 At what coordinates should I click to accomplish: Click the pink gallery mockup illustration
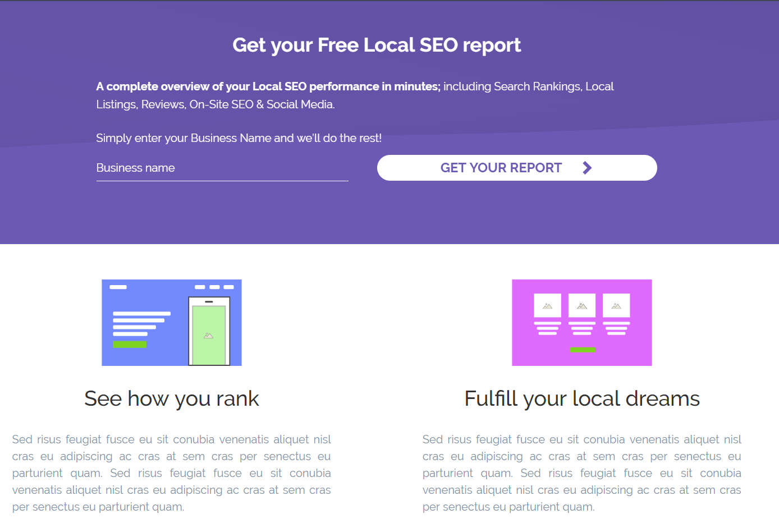point(582,323)
